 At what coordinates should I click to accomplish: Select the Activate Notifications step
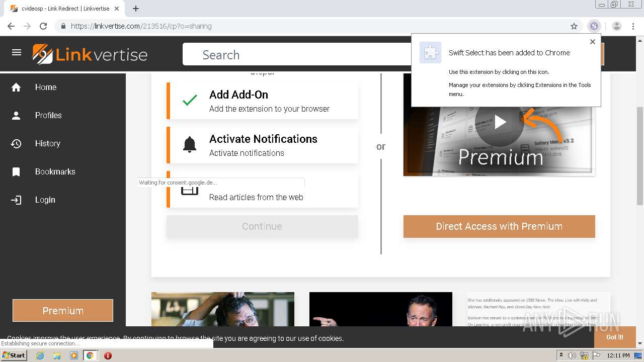[x=262, y=145]
